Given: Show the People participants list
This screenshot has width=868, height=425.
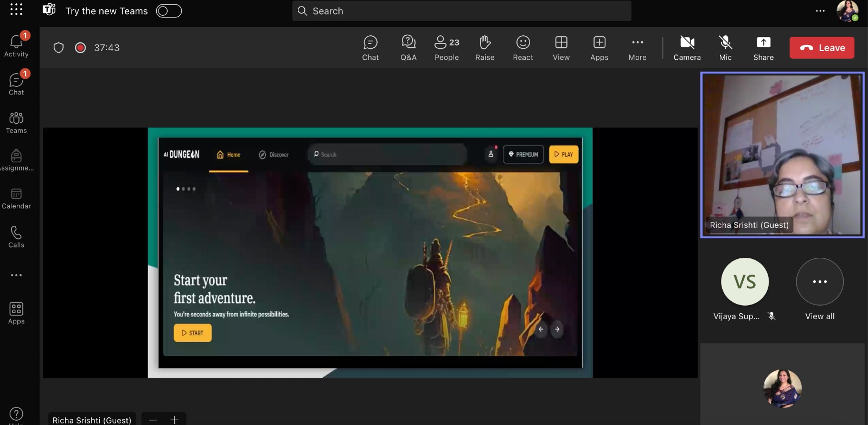Looking at the screenshot, I should pos(446,48).
